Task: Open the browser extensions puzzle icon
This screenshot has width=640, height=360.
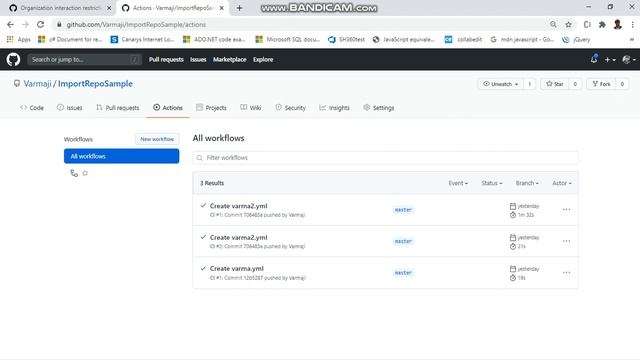Action: pos(602,24)
